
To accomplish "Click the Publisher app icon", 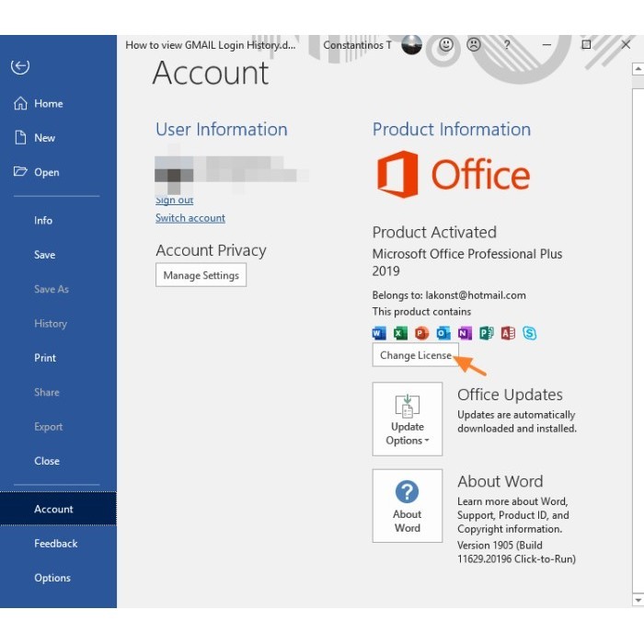I will click(487, 333).
